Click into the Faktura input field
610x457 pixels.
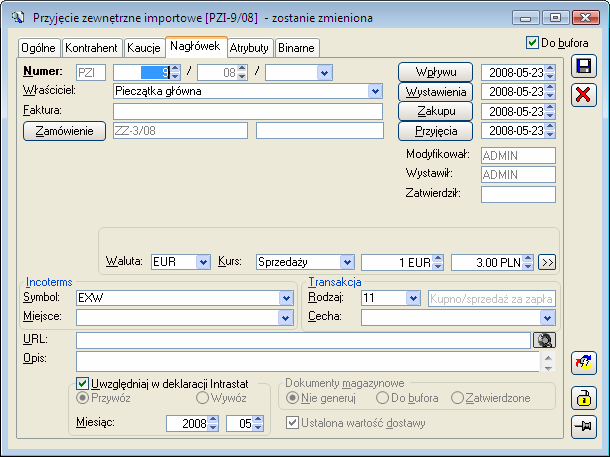point(248,111)
